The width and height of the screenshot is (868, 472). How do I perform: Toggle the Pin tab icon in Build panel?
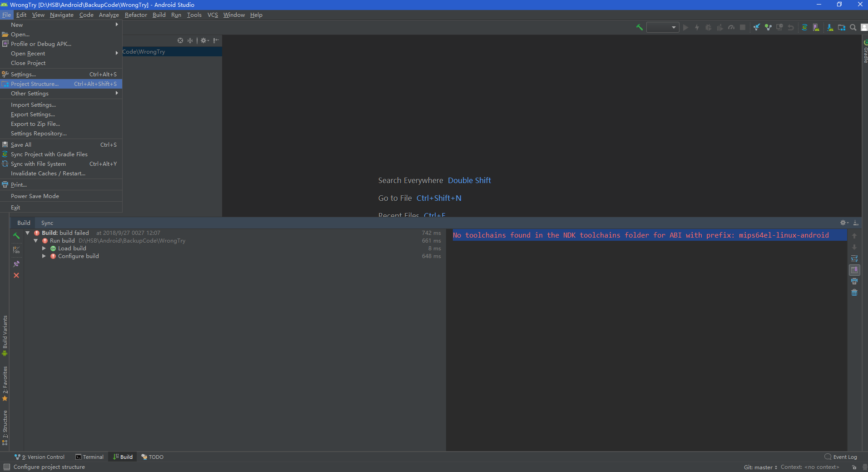(x=16, y=264)
